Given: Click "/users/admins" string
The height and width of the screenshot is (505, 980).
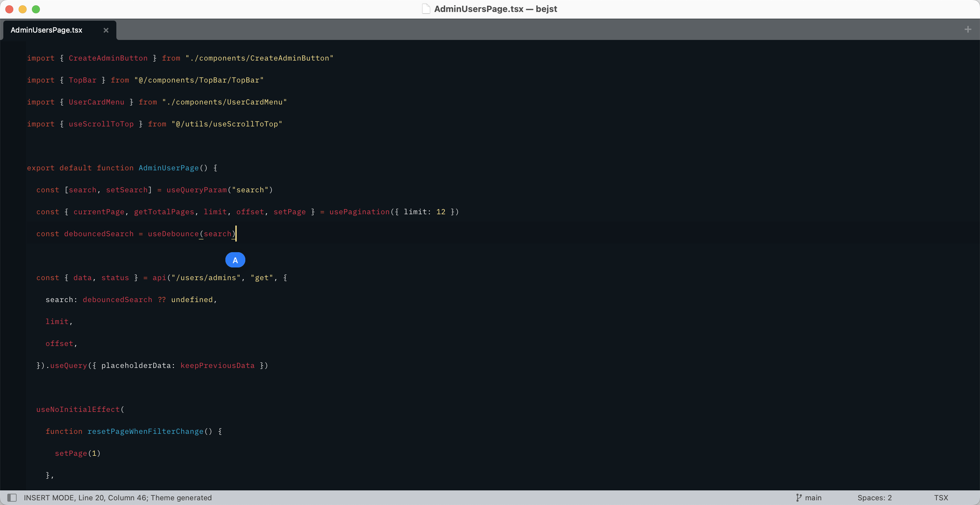Looking at the screenshot, I should (206, 278).
